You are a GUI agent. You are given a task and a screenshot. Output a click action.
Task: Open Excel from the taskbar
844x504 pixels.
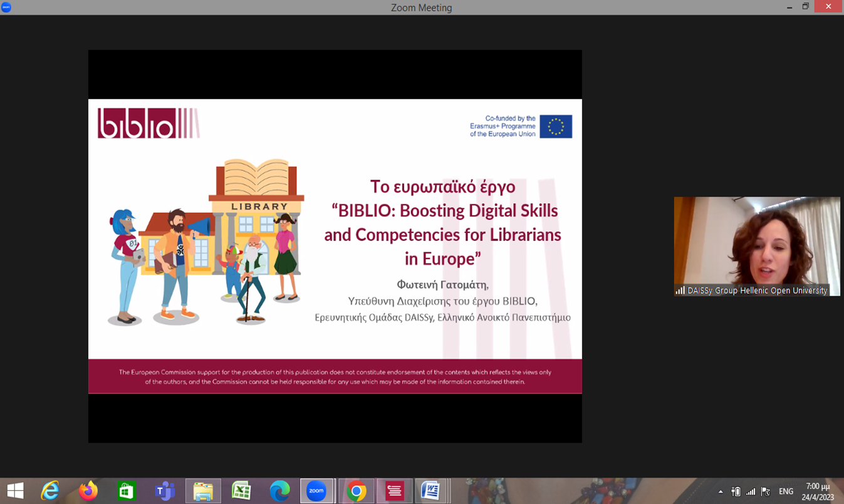click(x=241, y=491)
